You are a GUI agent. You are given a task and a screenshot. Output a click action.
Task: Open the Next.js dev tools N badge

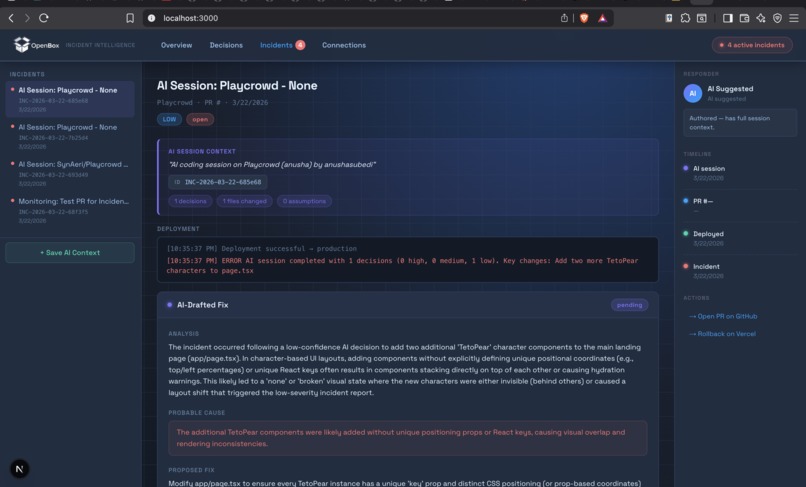point(20,468)
